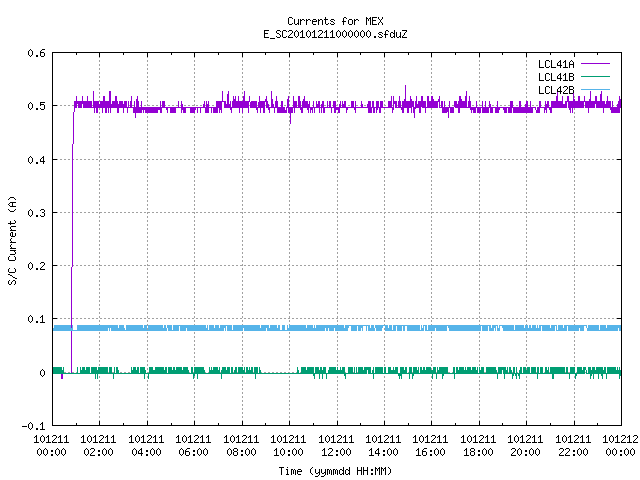
Task: Click the y-axis tick value 0.2
Action: click(x=36, y=266)
